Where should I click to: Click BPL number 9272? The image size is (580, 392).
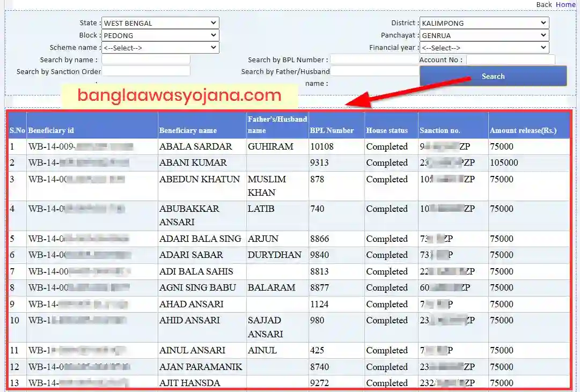pyautogui.click(x=320, y=383)
